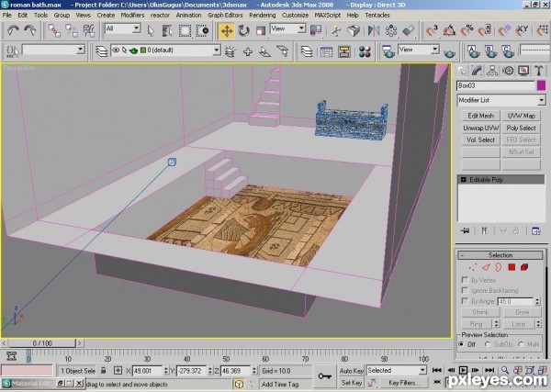Toggle 3D Snaps magnet icon

coord(432,31)
